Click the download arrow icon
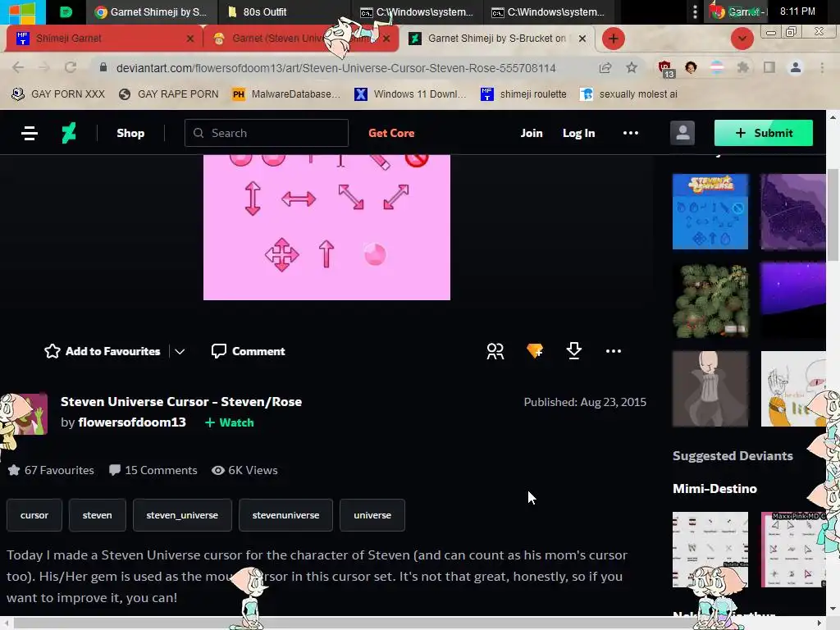840x630 pixels. 573,351
